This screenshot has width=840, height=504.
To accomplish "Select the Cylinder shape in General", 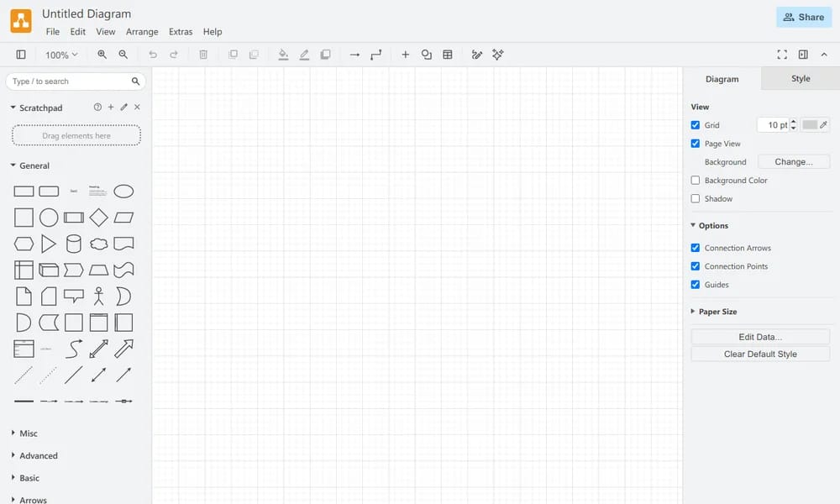I will 73,244.
